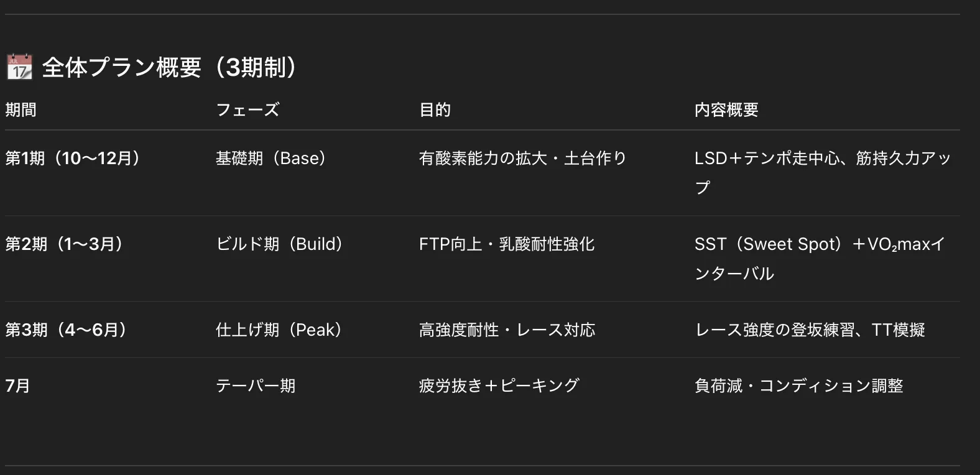This screenshot has height=475, width=980.
Task: Click the 第2期（1〜3月） cell
Action: (64, 244)
